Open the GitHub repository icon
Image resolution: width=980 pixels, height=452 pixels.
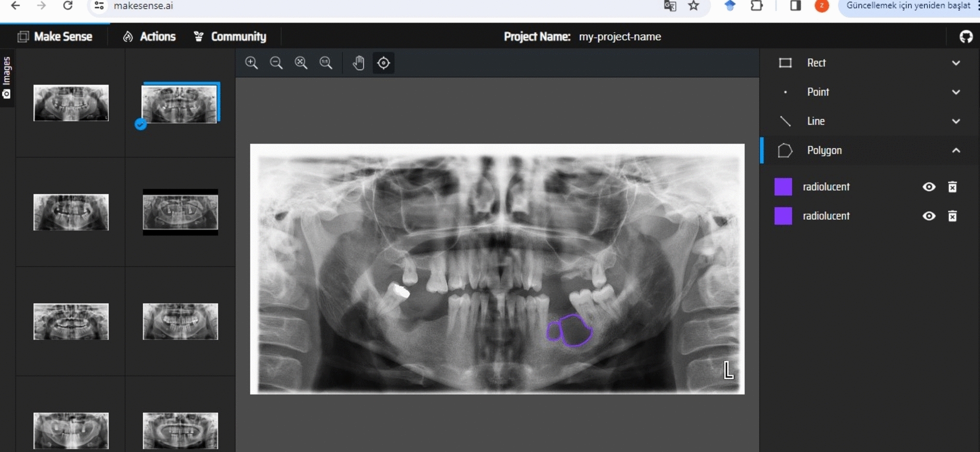click(966, 36)
